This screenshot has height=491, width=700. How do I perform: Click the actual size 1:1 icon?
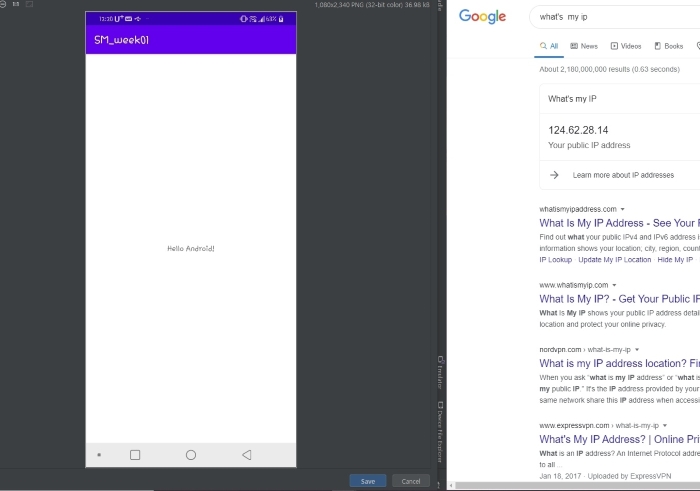pyautogui.click(x=16, y=4)
